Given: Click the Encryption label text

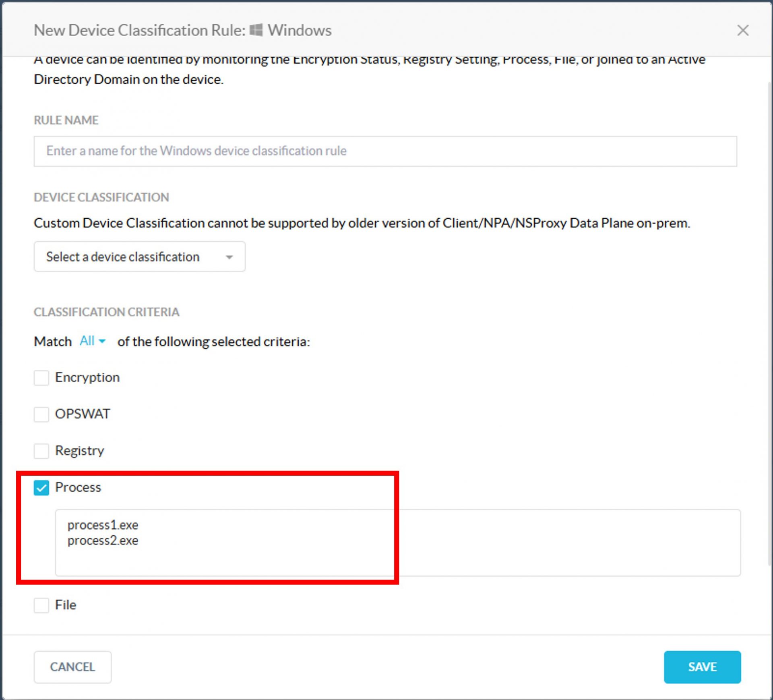Looking at the screenshot, I should (x=87, y=377).
